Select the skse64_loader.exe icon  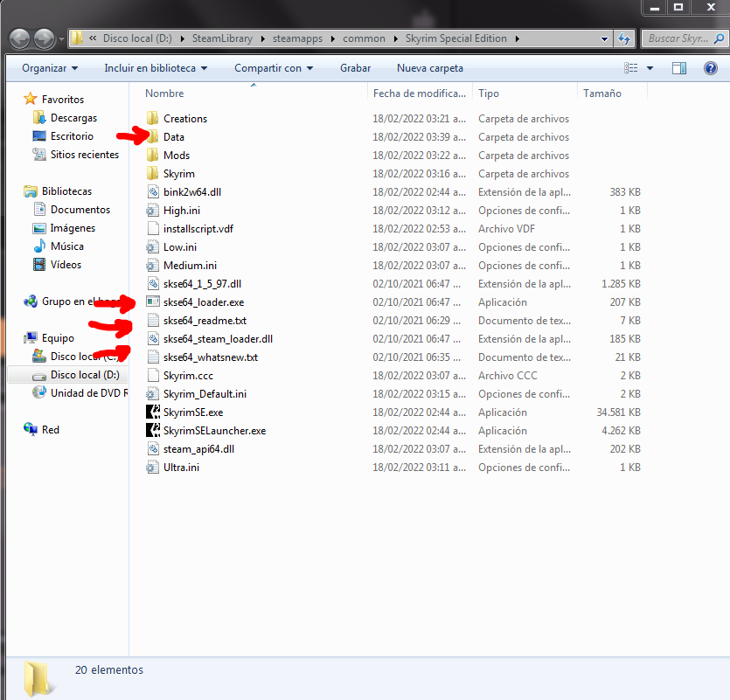152,302
